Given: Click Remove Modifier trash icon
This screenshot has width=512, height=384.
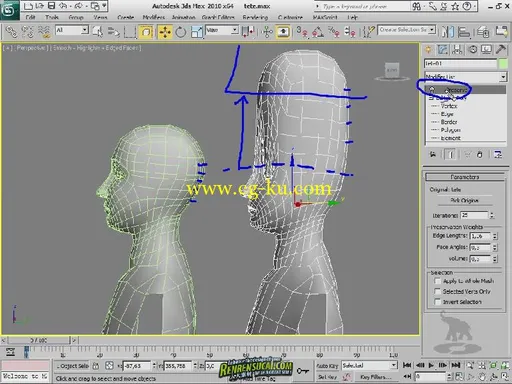Looking at the screenshot, I should pyautogui.click(x=480, y=155).
